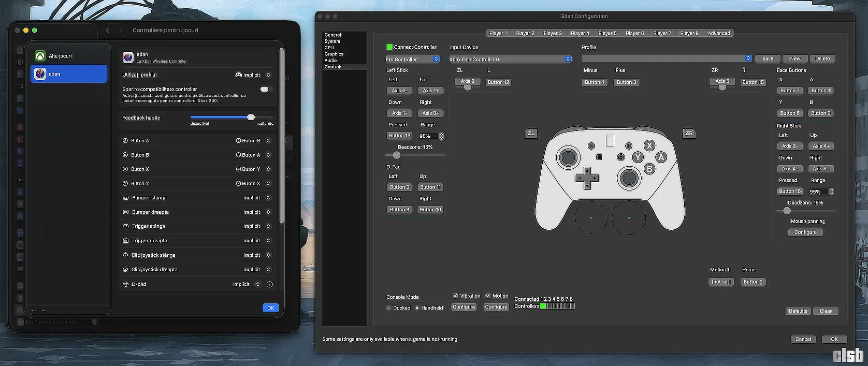868x366 pixels.
Task: Adjust the Feedback haptic slider
Action: click(x=251, y=118)
